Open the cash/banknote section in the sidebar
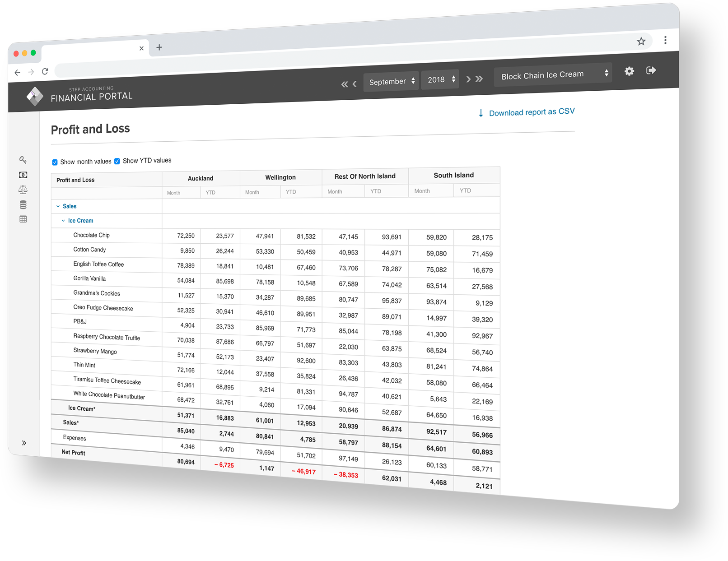Viewport: 728px width, 561px height. (x=23, y=175)
